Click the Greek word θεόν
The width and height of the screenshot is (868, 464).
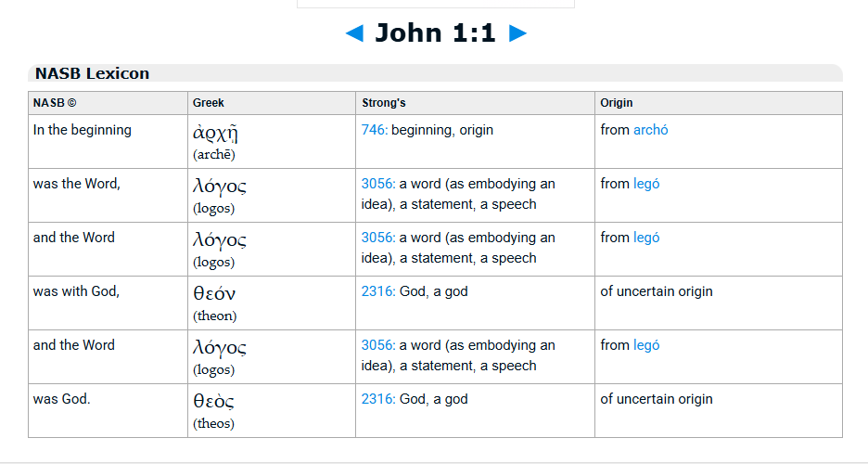tap(214, 294)
